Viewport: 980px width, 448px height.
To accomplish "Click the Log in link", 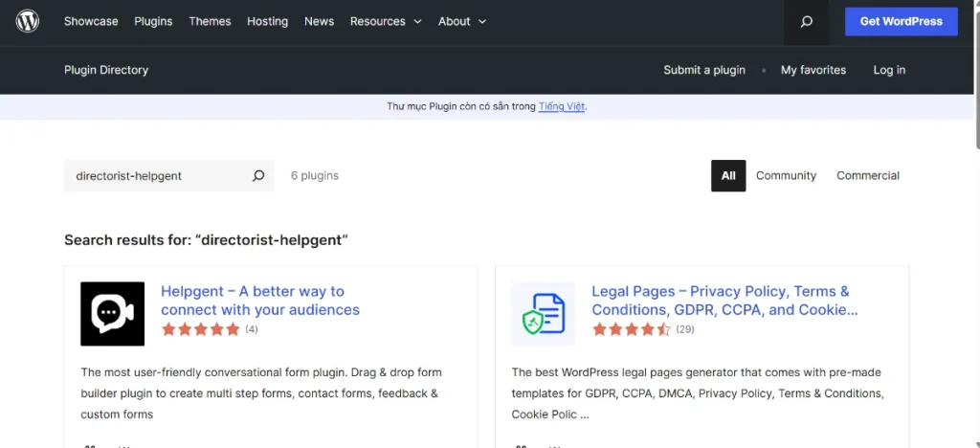I will [x=889, y=70].
